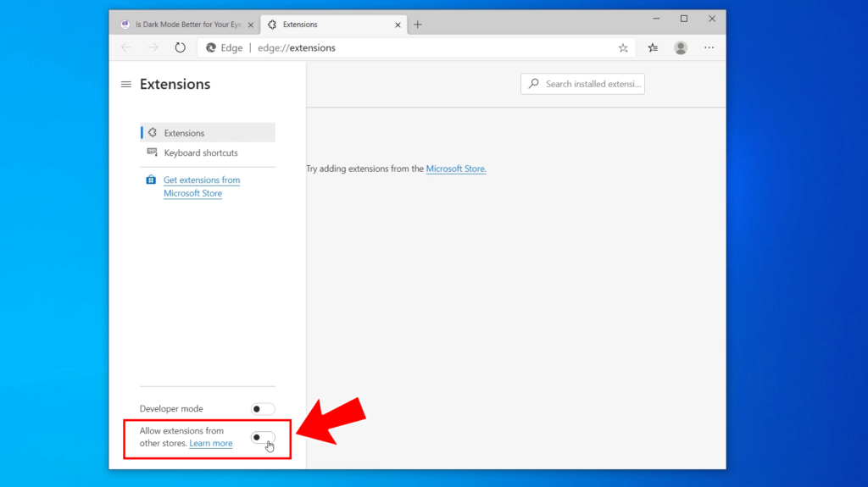Close the Edge window

click(712, 19)
